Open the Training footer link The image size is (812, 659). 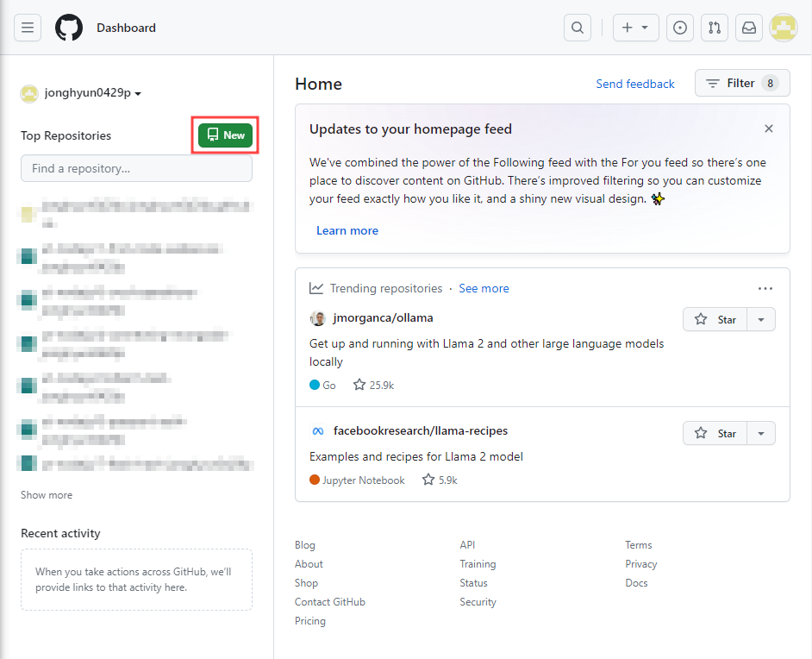[478, 563]
